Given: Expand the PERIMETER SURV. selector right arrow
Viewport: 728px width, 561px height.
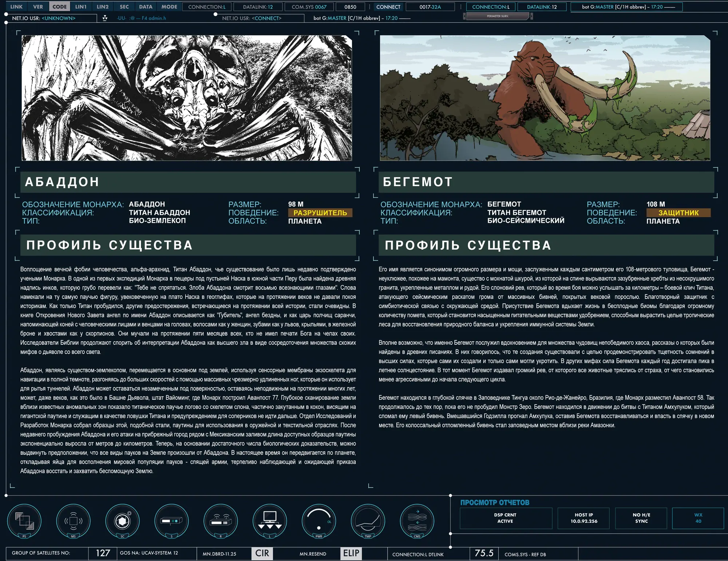Looking at the screenshot, I should pos(531,16).
